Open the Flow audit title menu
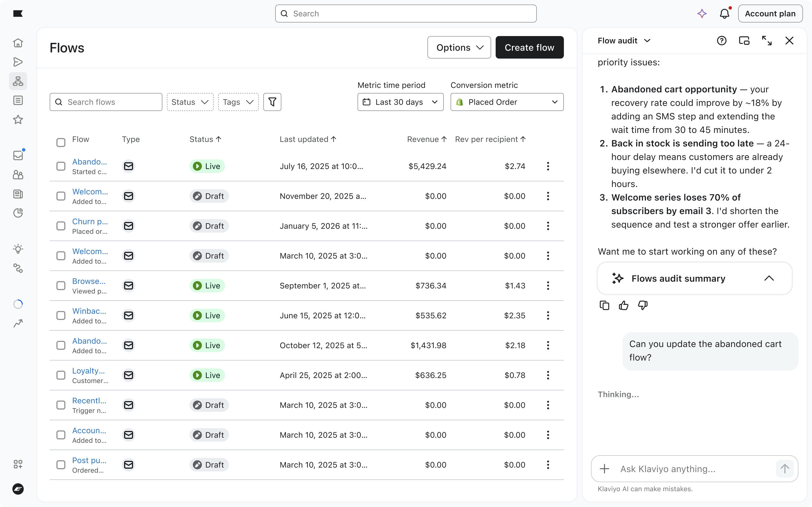Image resolution: width=812 pixels, height=507 pixels. pyautogui.click(x=624, y=41)
